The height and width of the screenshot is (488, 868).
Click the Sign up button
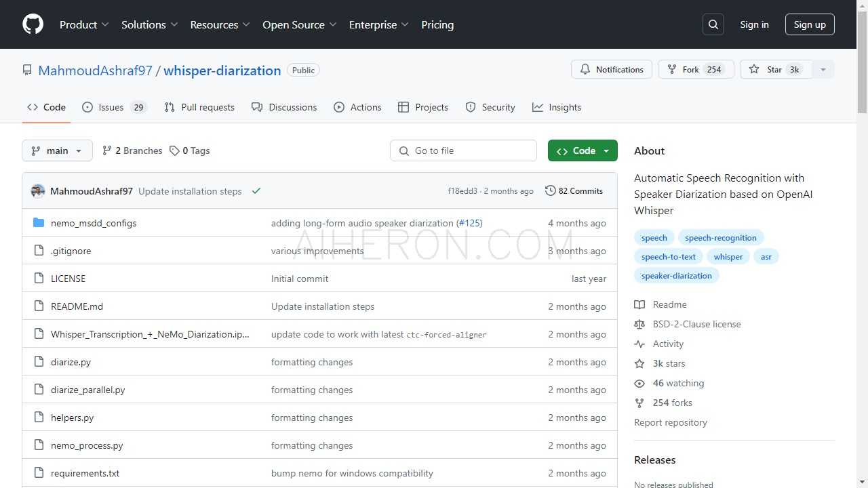tap(810, 24)
